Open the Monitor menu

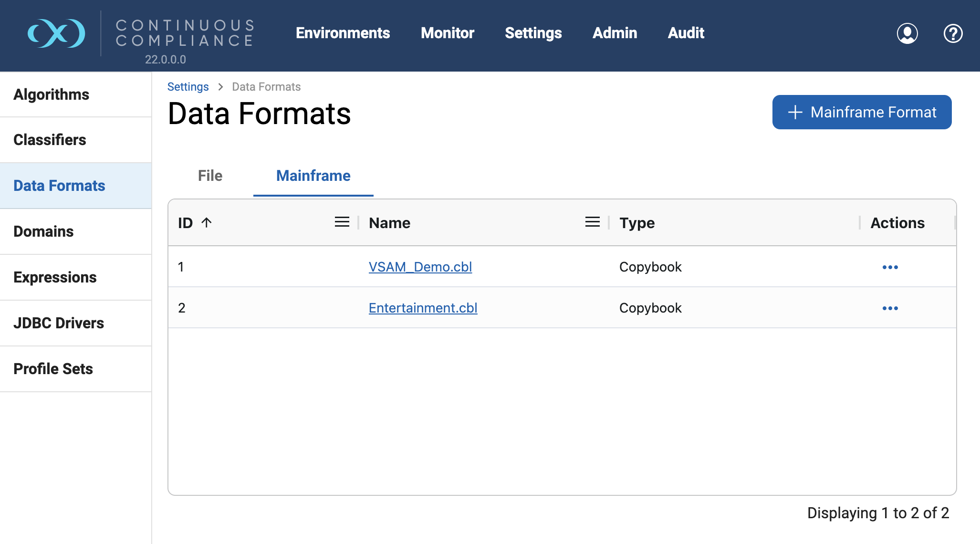click(x=447, y=33)
